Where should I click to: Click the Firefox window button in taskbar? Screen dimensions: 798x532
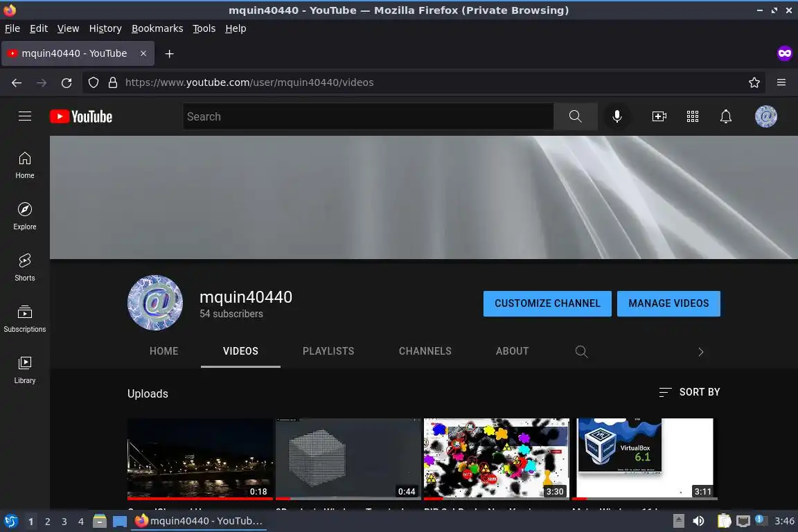[x=199, y=522]
